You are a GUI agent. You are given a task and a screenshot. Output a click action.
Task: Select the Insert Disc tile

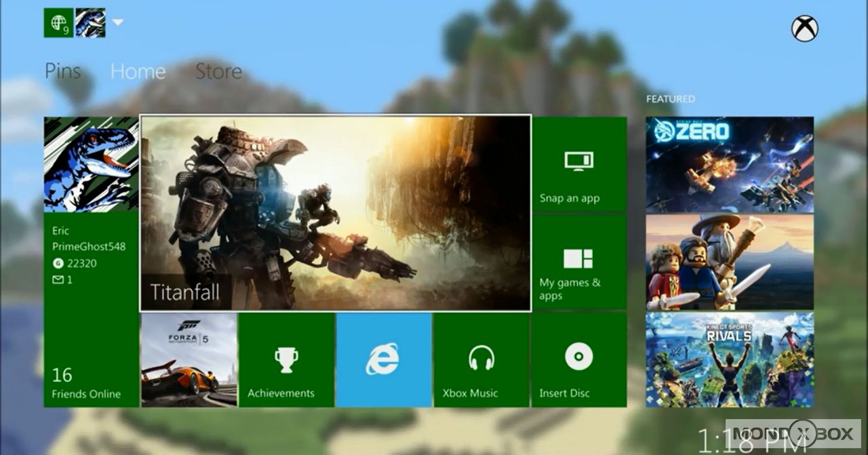[x=578, y=359]
